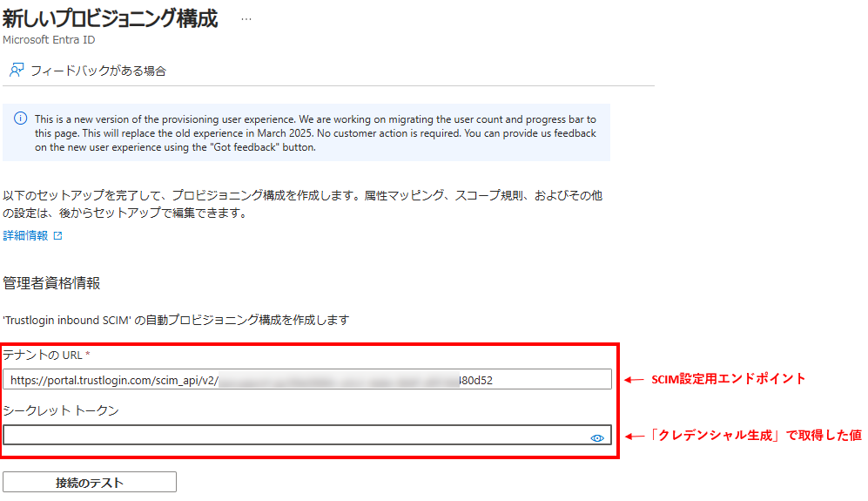Click the 新しいプロビジョニング構成 page title

point(111,18)
